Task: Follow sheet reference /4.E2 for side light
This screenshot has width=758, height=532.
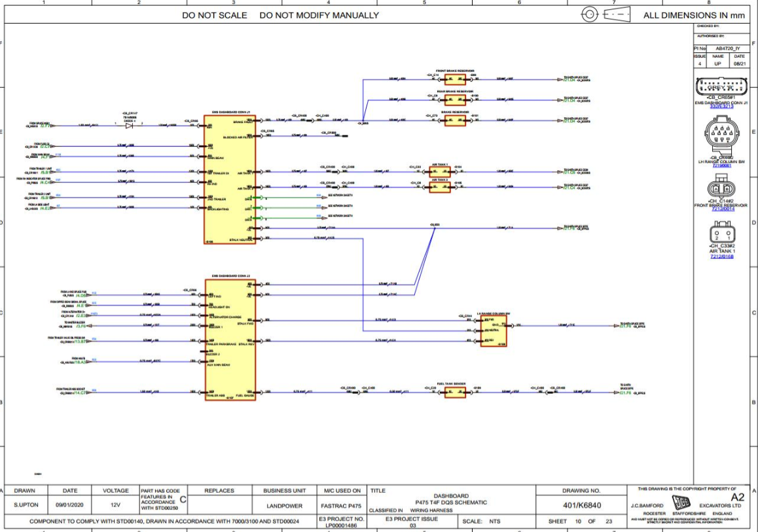Action: [45, 208]
